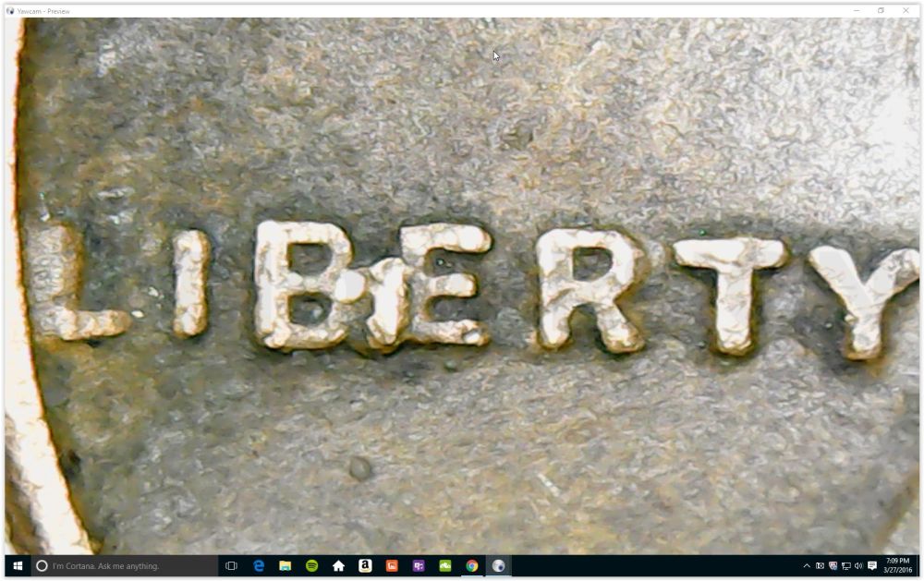Viewport: 924px width, 581px height.
Task: Open the orange app icon on the taskbar
Action: [x=392, y=565]
